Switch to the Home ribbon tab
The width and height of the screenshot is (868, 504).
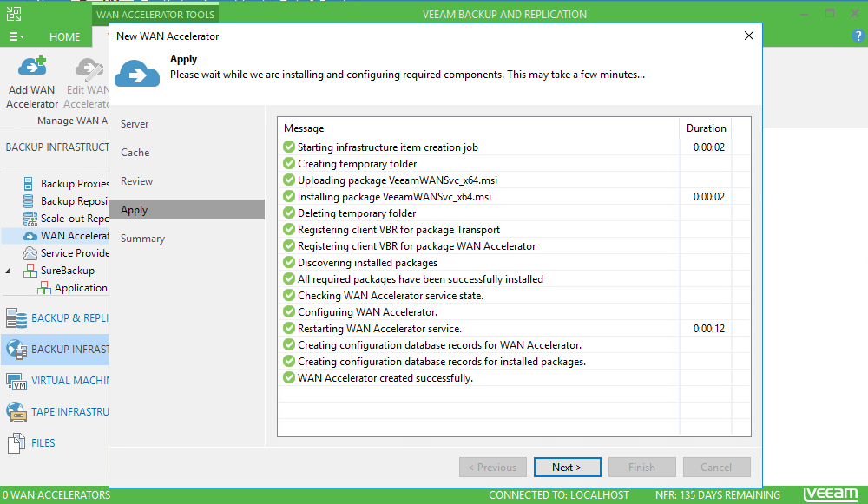(x=64, y=36)
